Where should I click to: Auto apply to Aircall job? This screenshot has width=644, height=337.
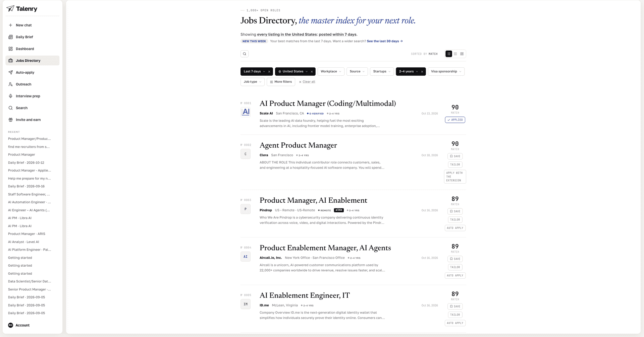pyautogui.click(x=455, y=275)
